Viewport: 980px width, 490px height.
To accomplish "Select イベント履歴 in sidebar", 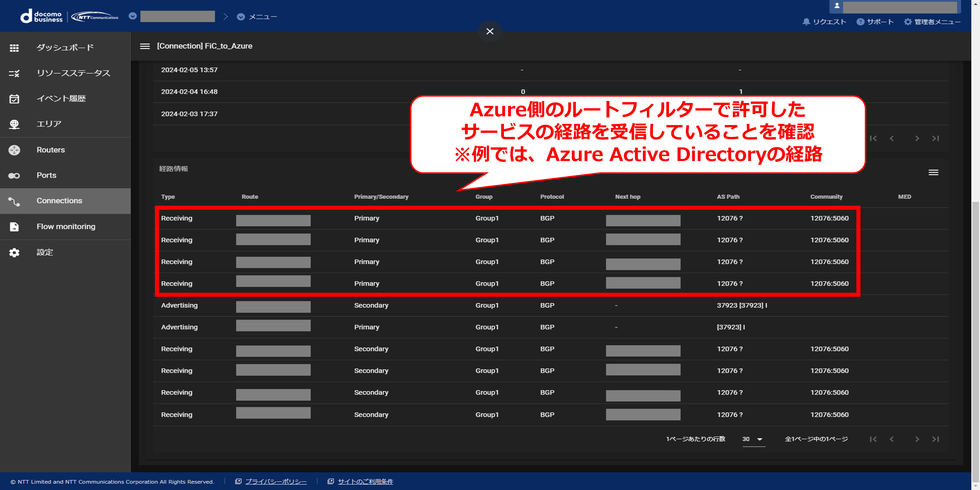I will tap(65, 99).
